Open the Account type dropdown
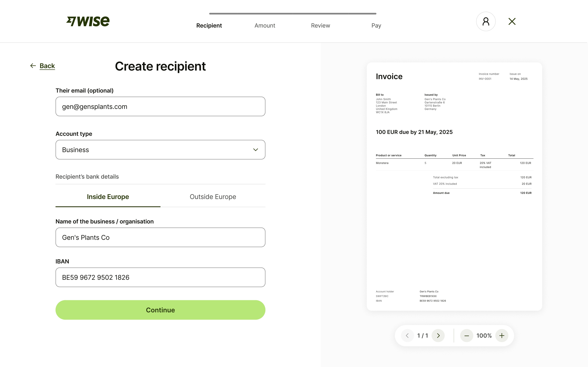Screen dimensions: 588x367 click(x=160, y=150)
